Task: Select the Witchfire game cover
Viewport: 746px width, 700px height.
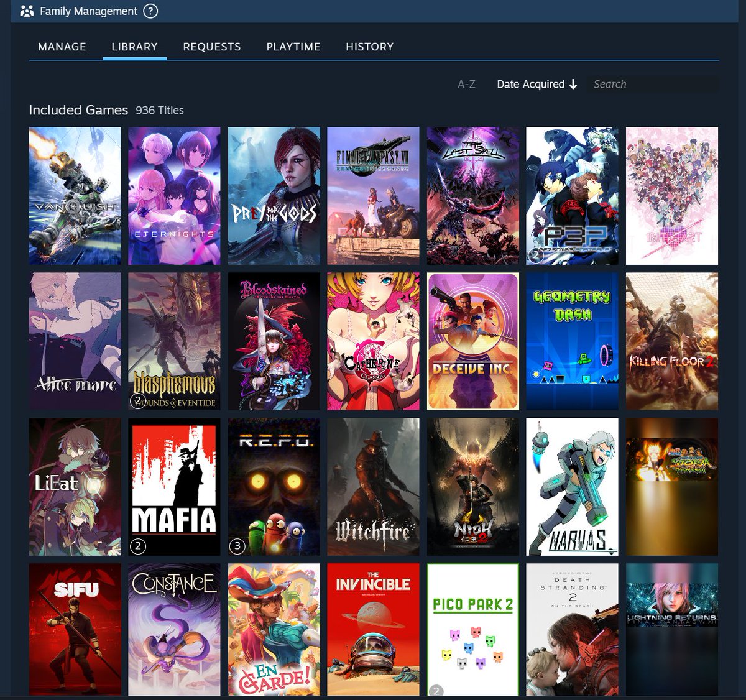Action: tap(374, 487)
